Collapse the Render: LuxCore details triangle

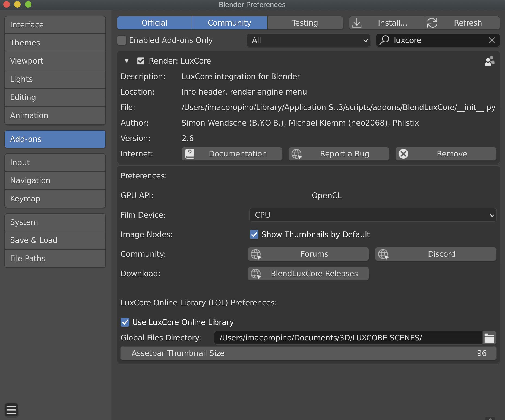pos(127,61)
